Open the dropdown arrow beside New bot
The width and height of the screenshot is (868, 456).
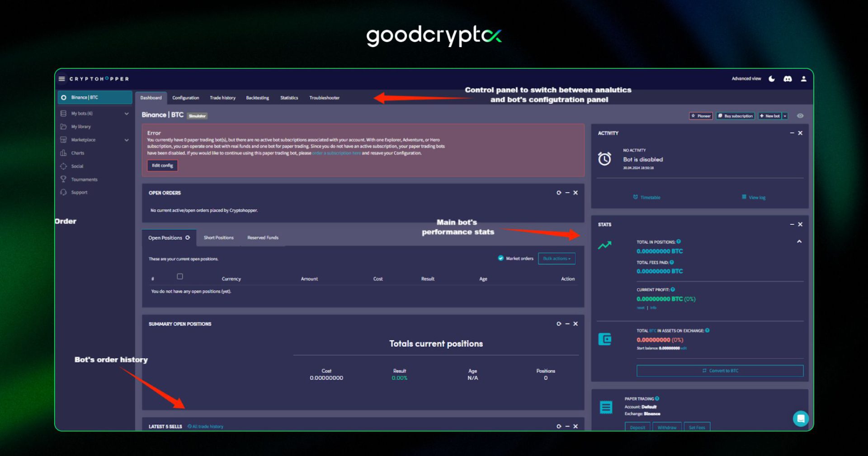(785, 116)
